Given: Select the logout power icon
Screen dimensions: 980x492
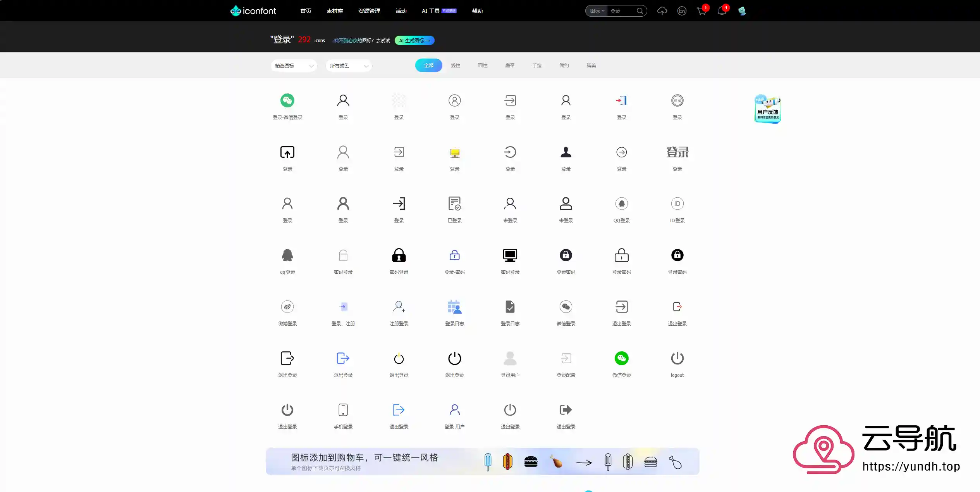Looking at the screenshot, I should point(677,359).
